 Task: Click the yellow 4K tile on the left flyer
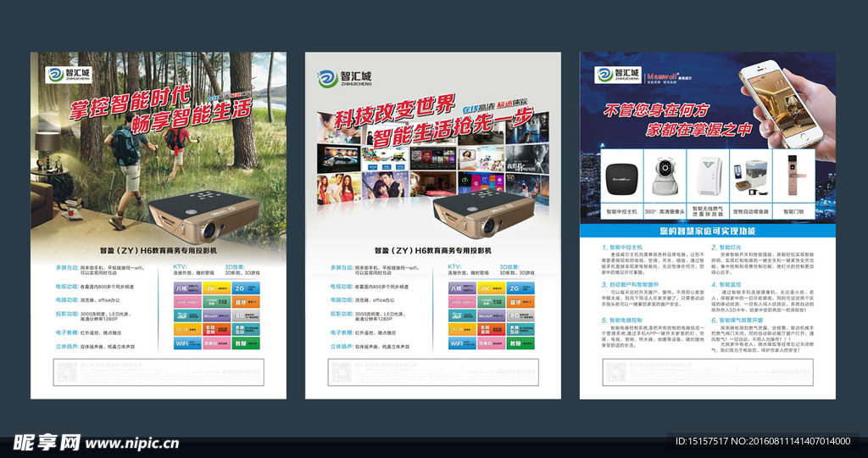pyautogui.click(x=216, y=288)
